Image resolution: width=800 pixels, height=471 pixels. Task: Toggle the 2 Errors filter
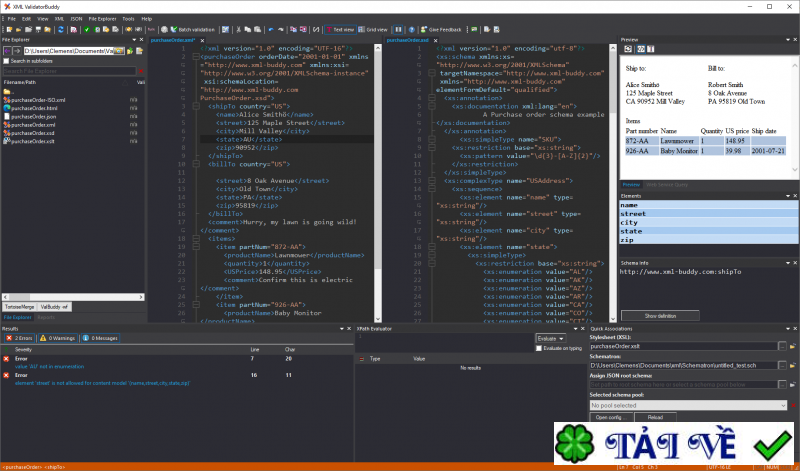21,338
